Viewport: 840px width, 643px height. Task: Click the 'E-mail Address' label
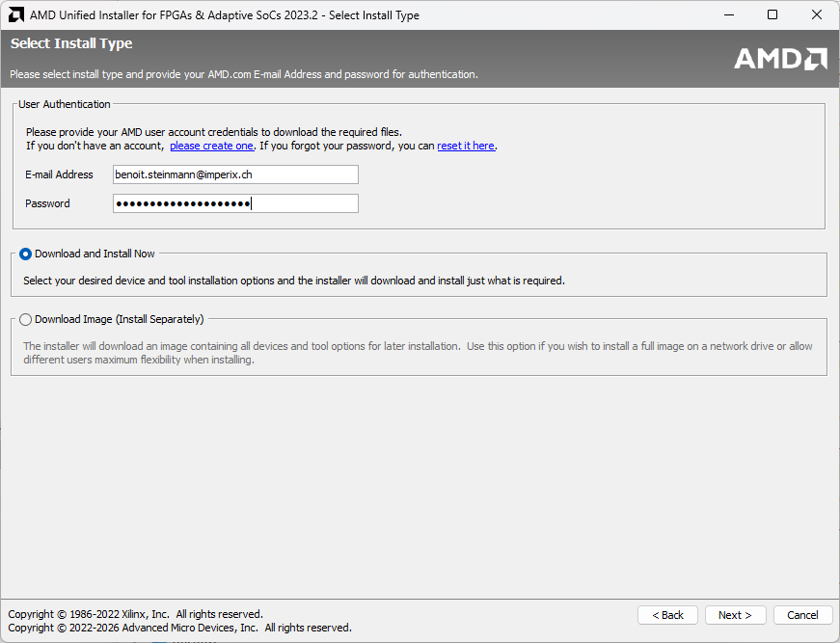coord(59,174)
